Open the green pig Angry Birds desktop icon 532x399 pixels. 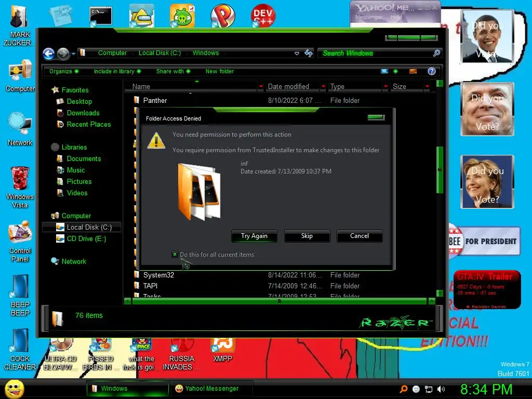182,16
